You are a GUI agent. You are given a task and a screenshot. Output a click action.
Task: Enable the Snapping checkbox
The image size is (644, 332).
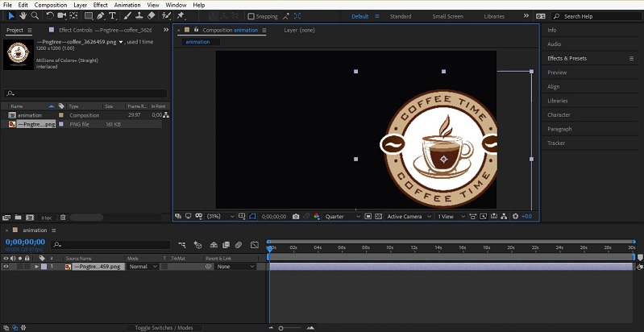point(251,16)
